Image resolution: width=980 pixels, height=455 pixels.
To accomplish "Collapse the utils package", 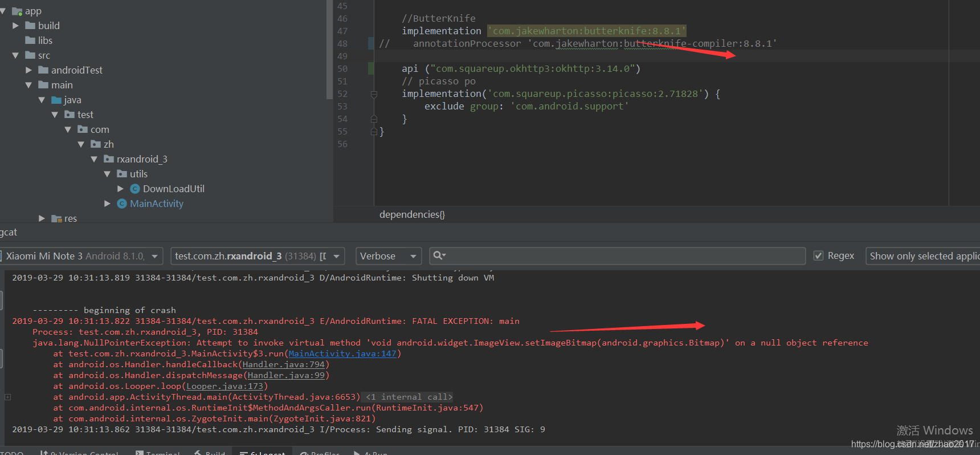I will 108,174.
